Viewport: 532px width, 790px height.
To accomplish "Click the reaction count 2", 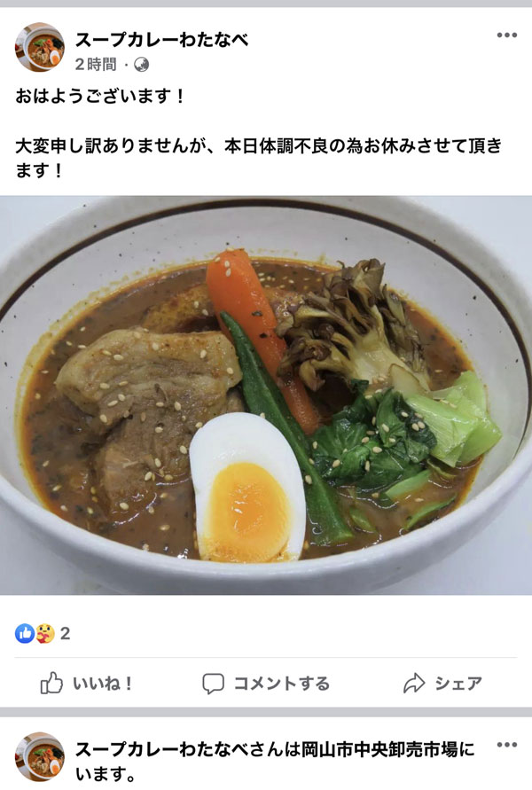I will coord(65,633).
